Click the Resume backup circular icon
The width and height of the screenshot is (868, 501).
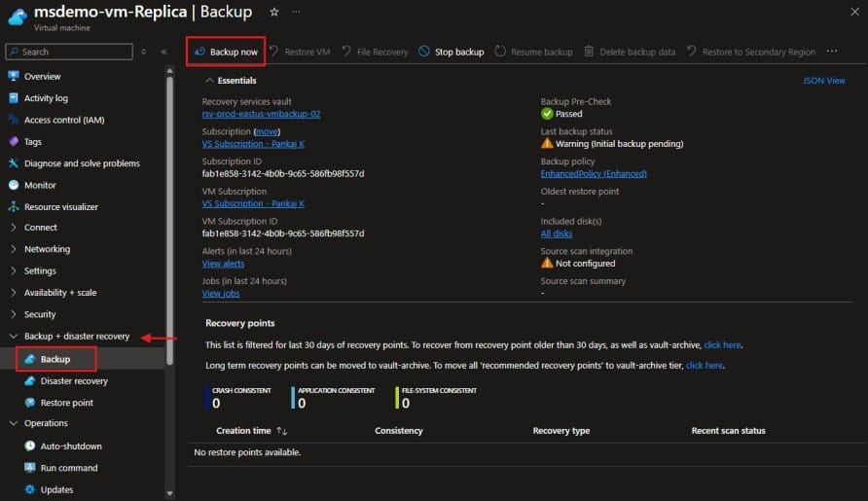coord(500,51)
